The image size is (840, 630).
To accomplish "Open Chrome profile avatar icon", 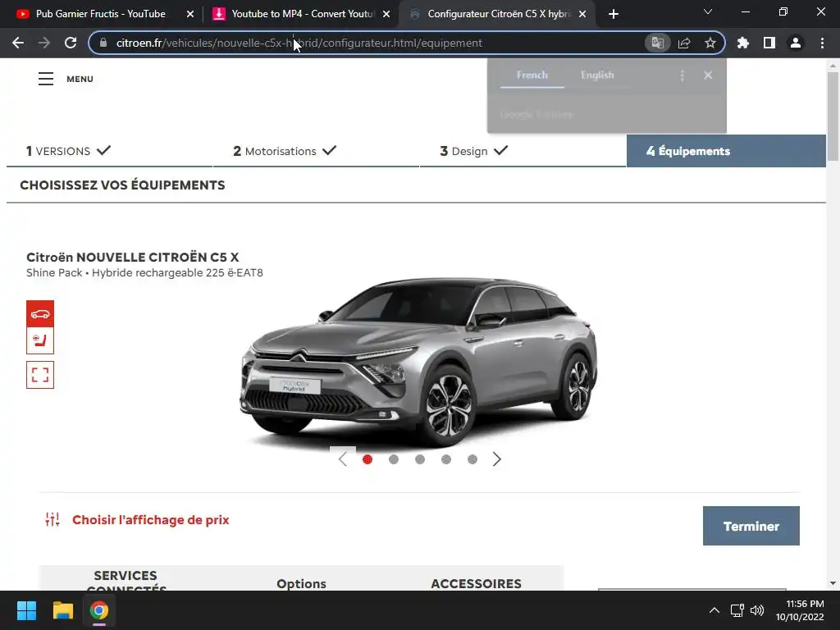I will click(x=796, y=43).
